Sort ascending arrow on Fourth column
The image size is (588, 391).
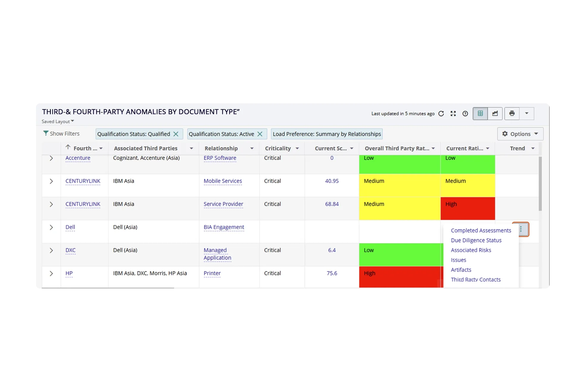[68, 147]
